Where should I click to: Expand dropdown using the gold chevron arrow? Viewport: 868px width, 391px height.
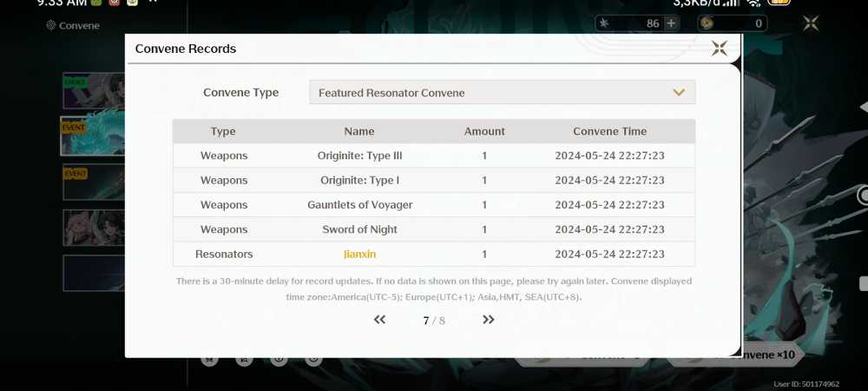679,92
